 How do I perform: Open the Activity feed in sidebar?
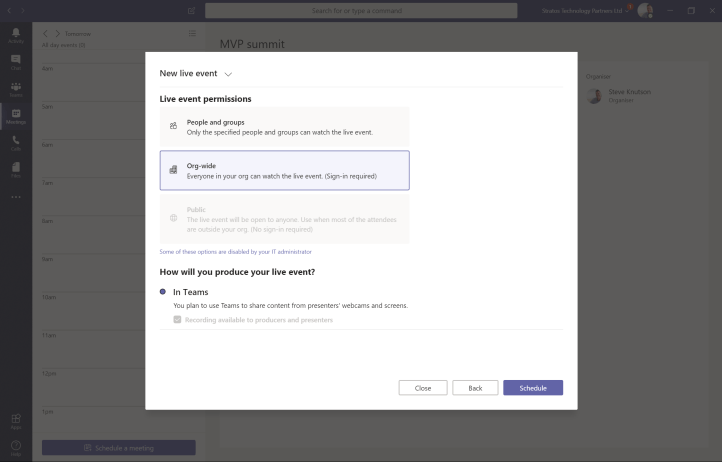(x=15, y=35)
